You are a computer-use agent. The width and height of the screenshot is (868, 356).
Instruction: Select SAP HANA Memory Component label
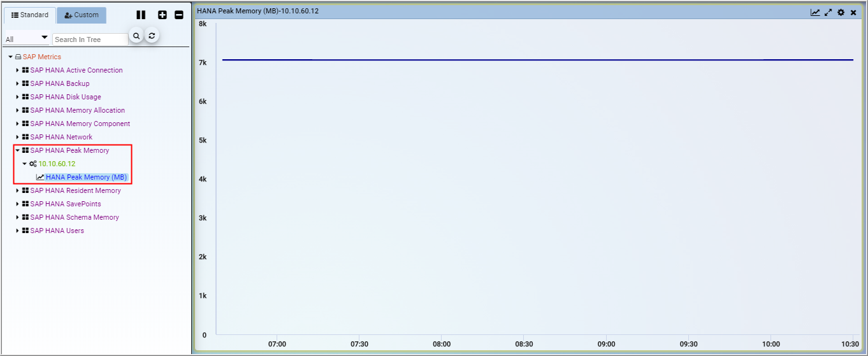pos(80,124)
